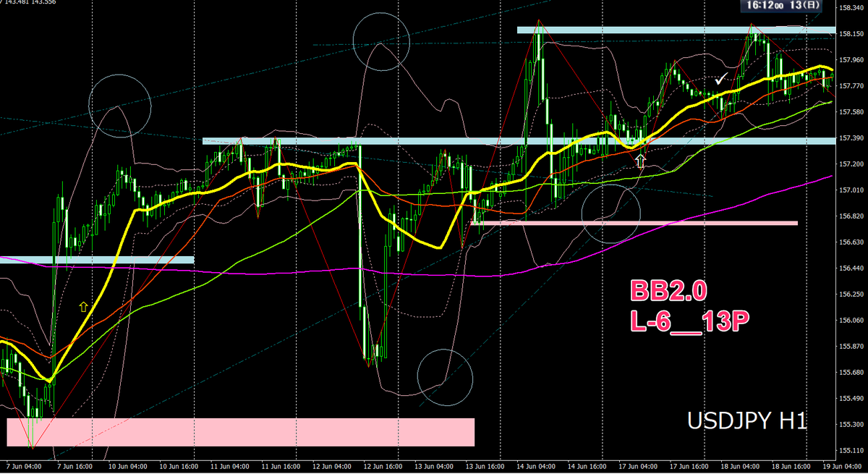Click price level 156.820 on axis

coord(852,216)
